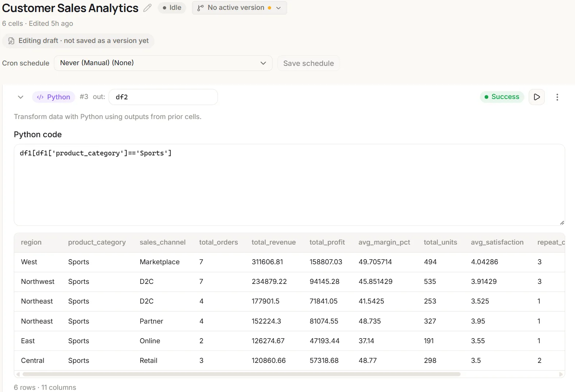
Task: Click the pencil icon to rename notebook
Action: (147, 8)
